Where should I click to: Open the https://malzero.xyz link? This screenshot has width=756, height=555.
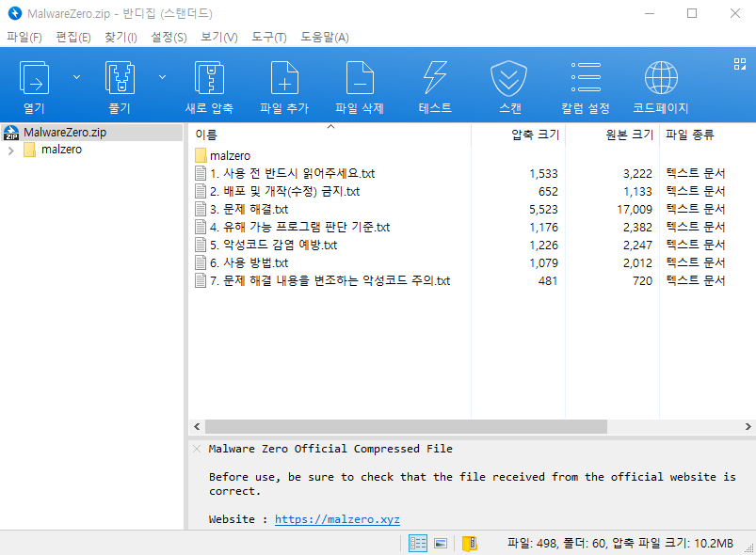(x=337, y=519)
